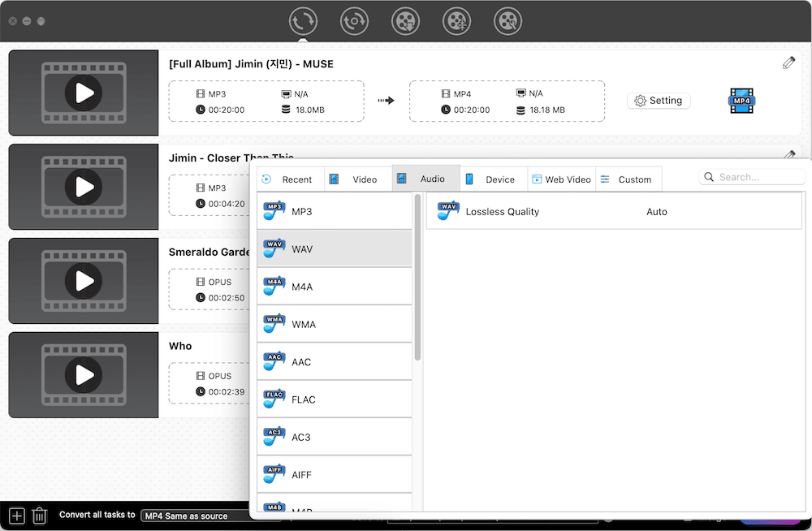
Task: Select the FLAC audio format
Action: pos(335,399)
